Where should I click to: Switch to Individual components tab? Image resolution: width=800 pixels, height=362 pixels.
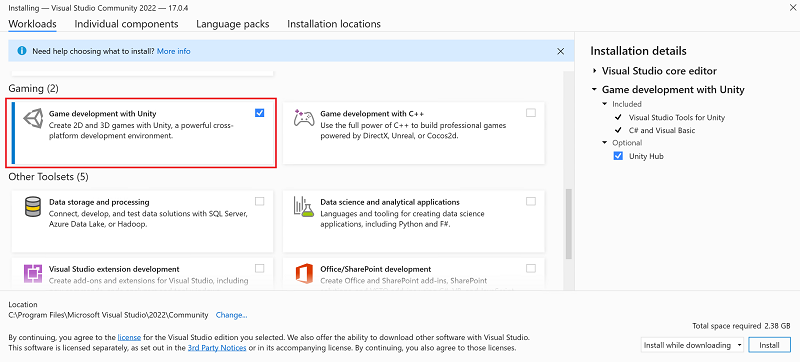click(127, 24)
